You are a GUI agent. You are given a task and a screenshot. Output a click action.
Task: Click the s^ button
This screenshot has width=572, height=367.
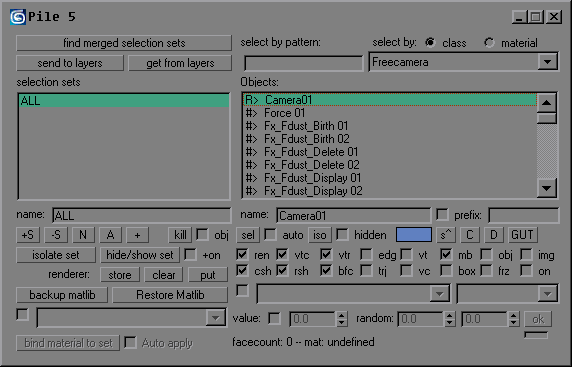446,235
